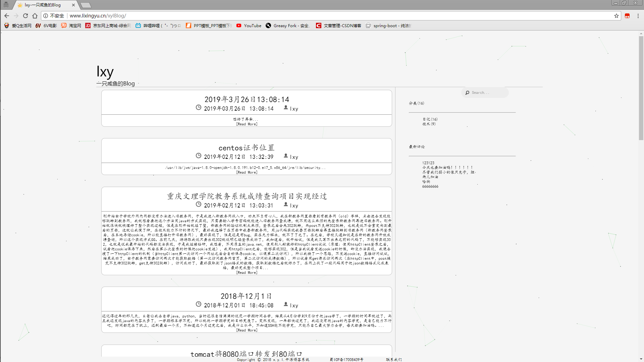Image resolution: width=644 pixels, height=362 pixels.
Task: Click the address bar URL
Action: [98, 16]
